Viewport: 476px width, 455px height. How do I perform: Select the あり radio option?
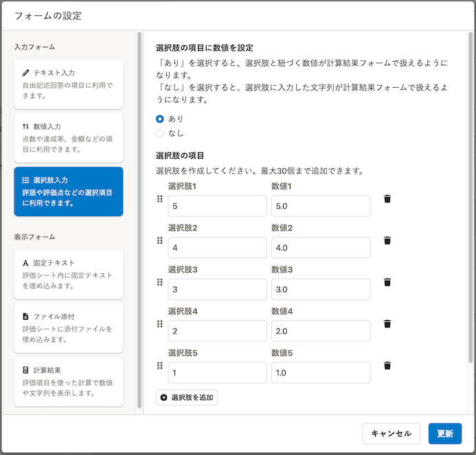(159, 119)
